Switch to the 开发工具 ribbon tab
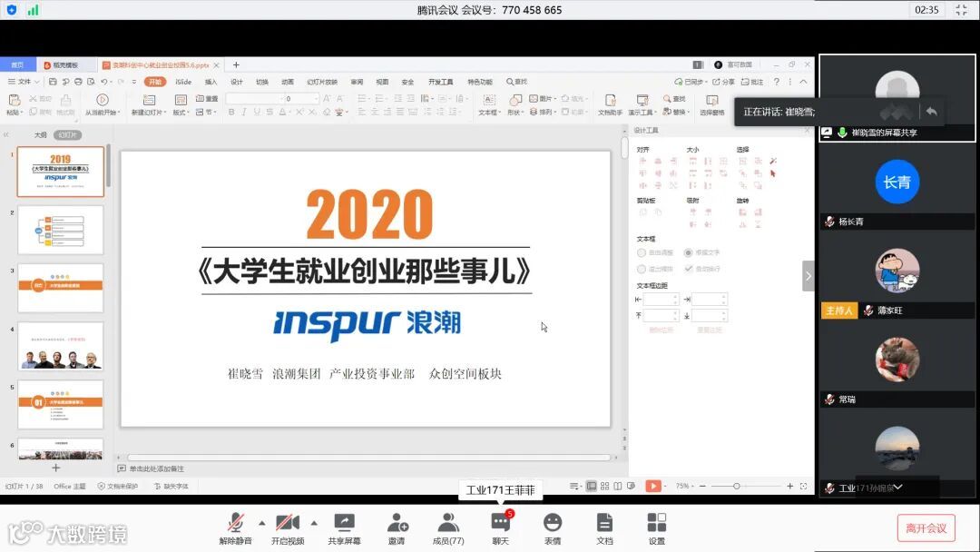980x552 pixels. (441, 82)
